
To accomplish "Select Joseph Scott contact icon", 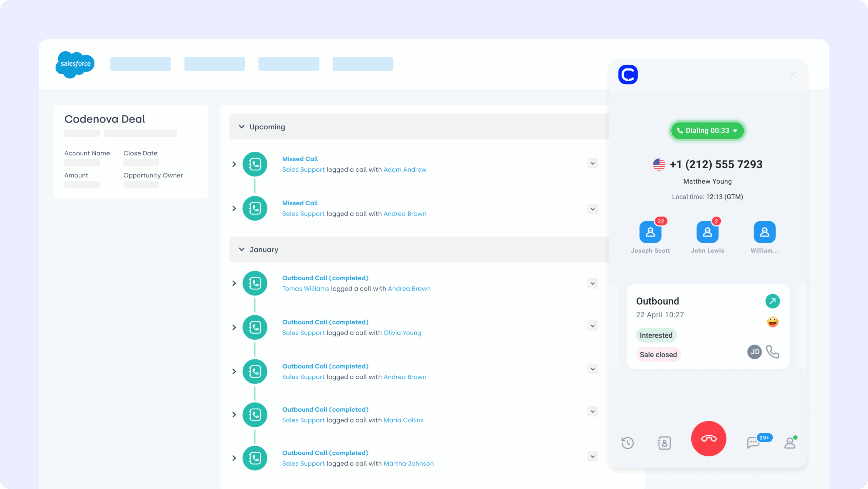I will tap(650, 232).
